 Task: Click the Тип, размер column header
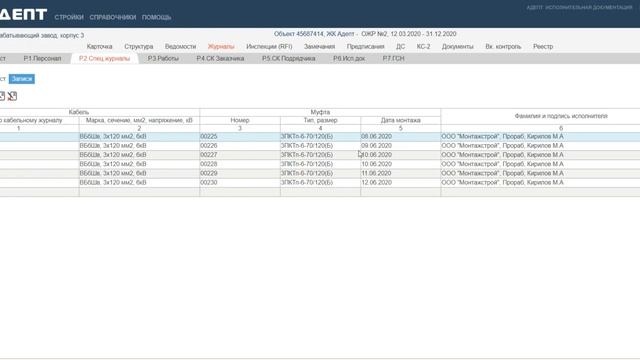coord(320,120)
